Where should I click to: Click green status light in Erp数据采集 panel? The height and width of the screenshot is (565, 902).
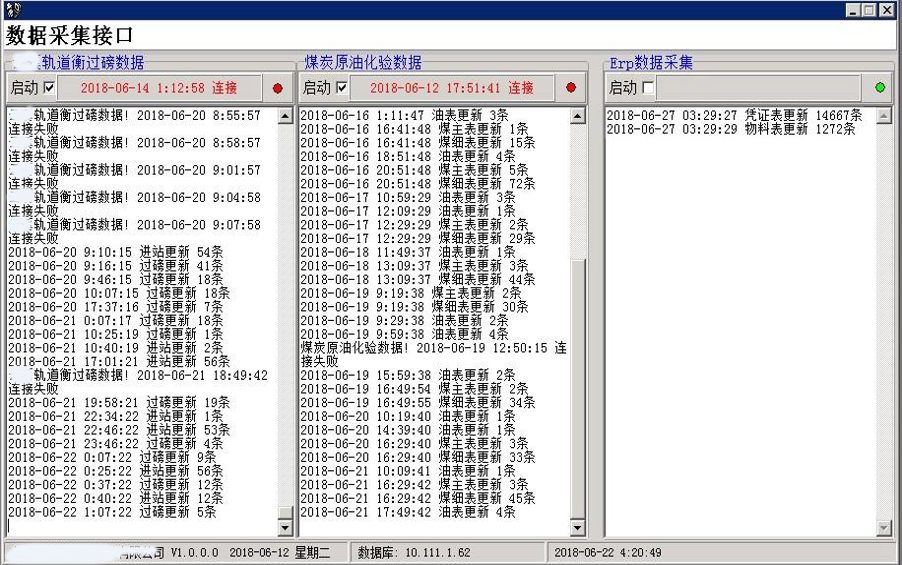point(879,88)
